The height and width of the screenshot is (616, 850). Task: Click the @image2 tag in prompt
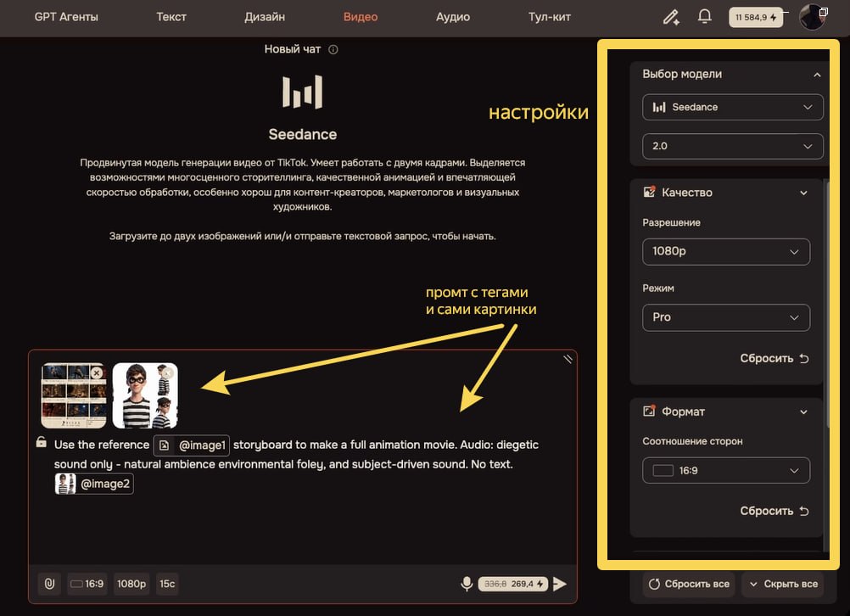pos(94,484)
